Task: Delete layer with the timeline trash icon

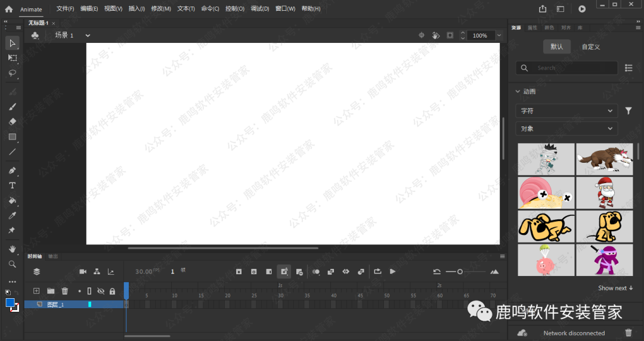Action: (65, 291)
